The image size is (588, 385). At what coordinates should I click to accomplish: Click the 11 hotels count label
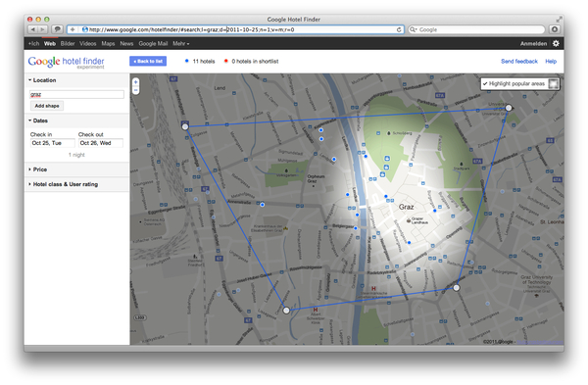pyautogui.click(x=204, y=61)
